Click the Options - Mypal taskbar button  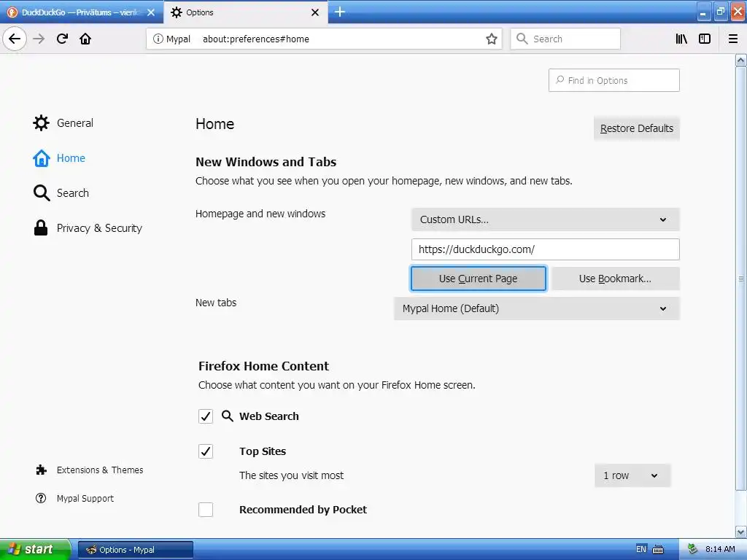(135, 550)
